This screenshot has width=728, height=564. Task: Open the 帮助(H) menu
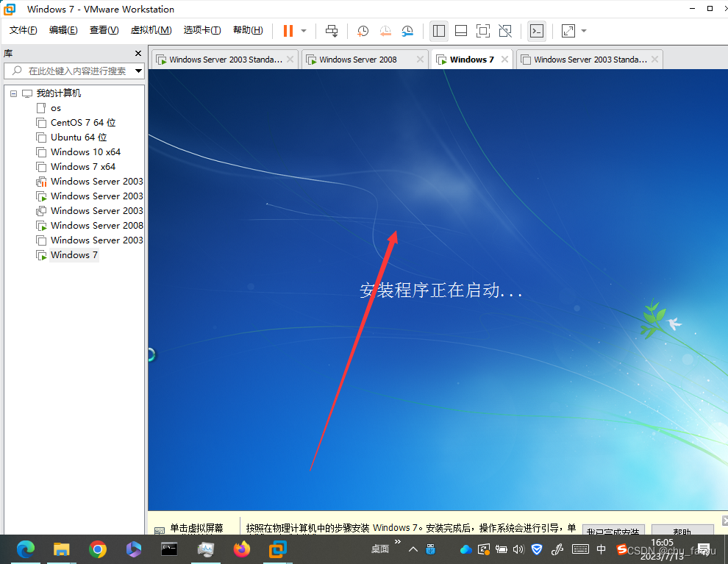coord(248,30)
